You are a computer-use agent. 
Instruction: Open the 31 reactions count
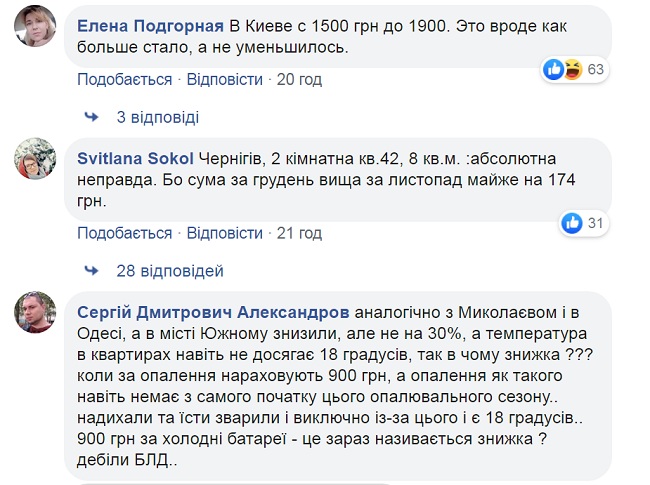[x=595, y=222]
